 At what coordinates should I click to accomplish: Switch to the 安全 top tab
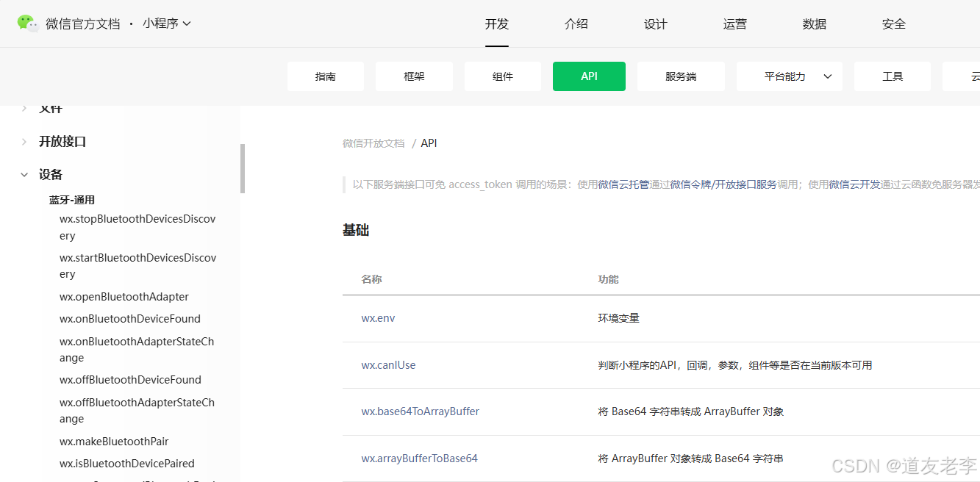point(894,24)
